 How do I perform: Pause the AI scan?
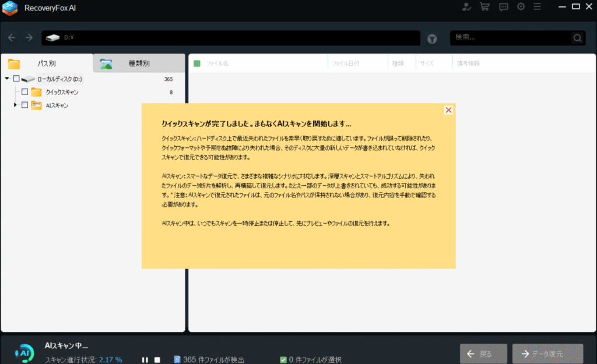click(145, 360)
